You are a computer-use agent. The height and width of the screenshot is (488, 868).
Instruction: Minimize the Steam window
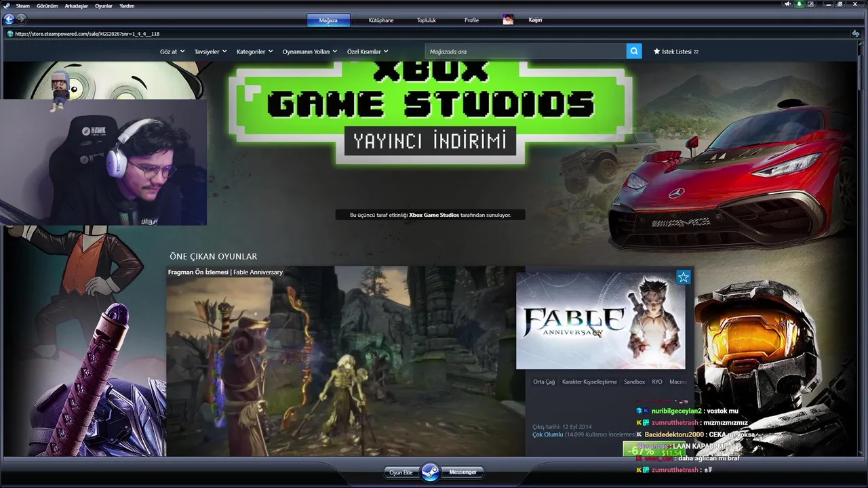(x=829, y=4)
